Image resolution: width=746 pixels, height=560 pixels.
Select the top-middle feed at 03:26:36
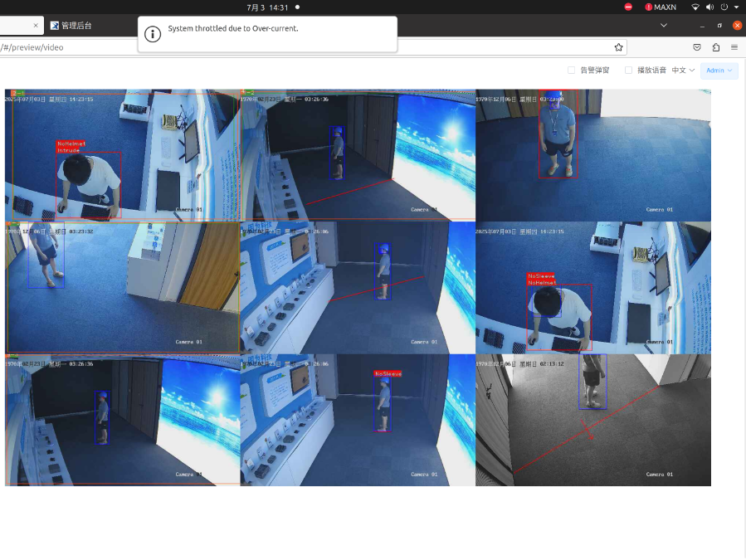coord(358,155)
